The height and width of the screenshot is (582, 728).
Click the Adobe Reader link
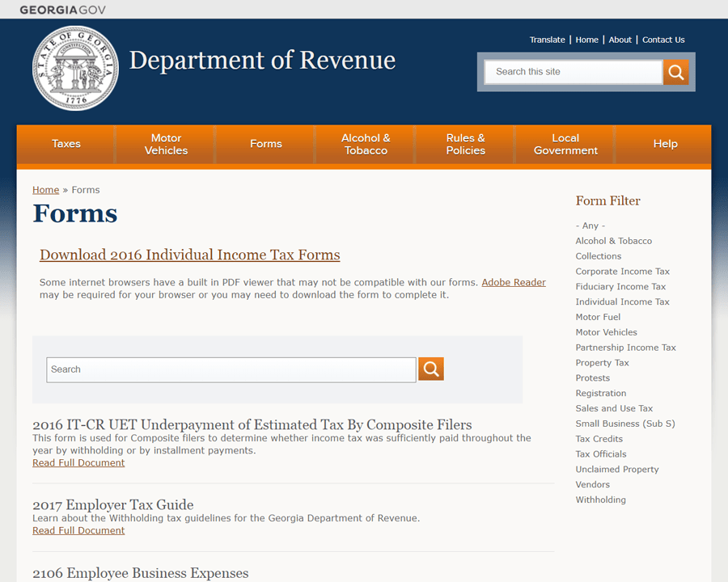pos(514,282)
